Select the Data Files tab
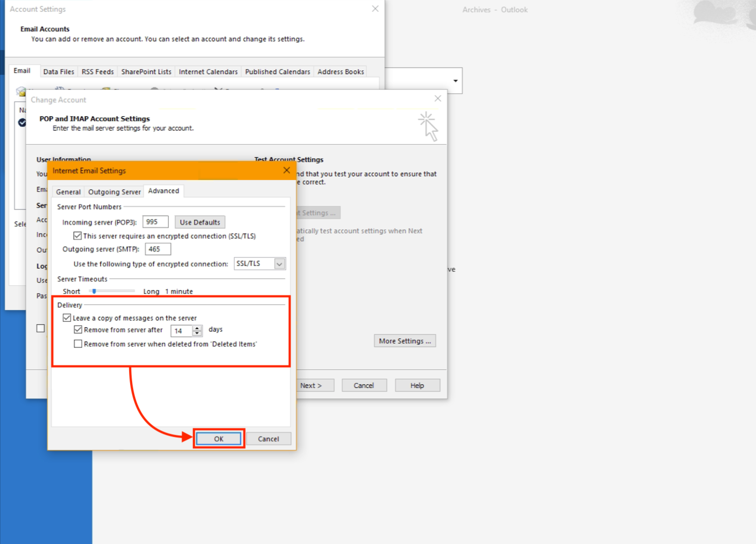 pyautogui.click(x=58, y=72)
